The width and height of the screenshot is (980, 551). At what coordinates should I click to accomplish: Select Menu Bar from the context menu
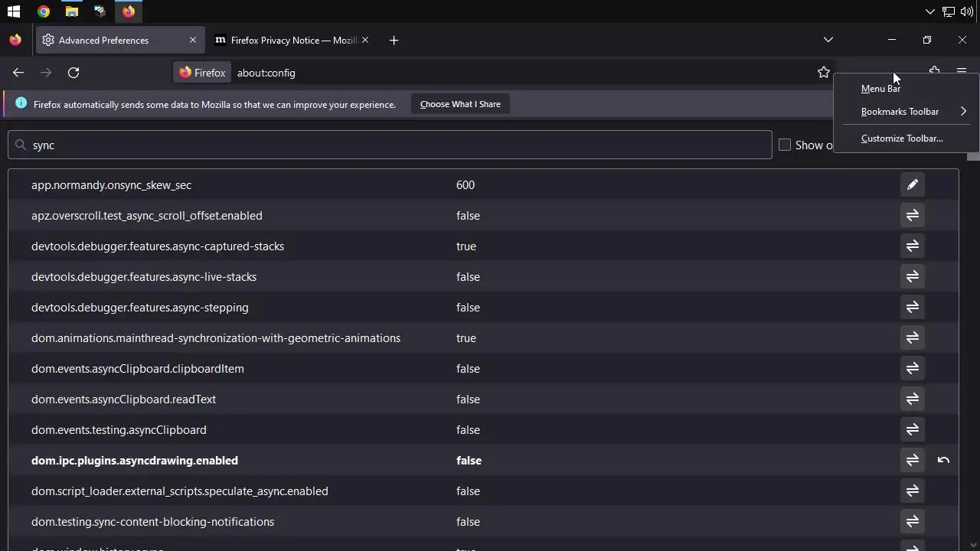pos(880,89)
